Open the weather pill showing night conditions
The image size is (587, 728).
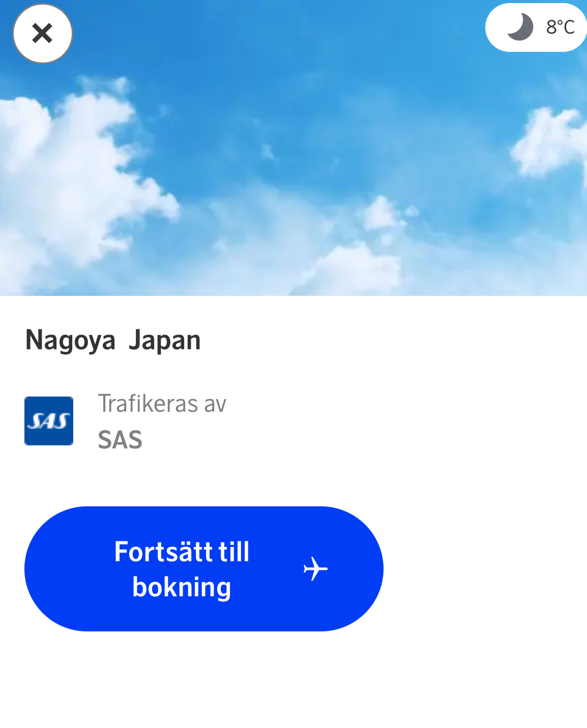[x=536, y=27]
